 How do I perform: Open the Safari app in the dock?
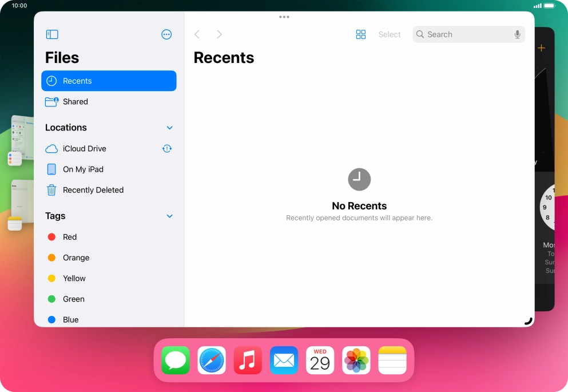coord(212,360)
